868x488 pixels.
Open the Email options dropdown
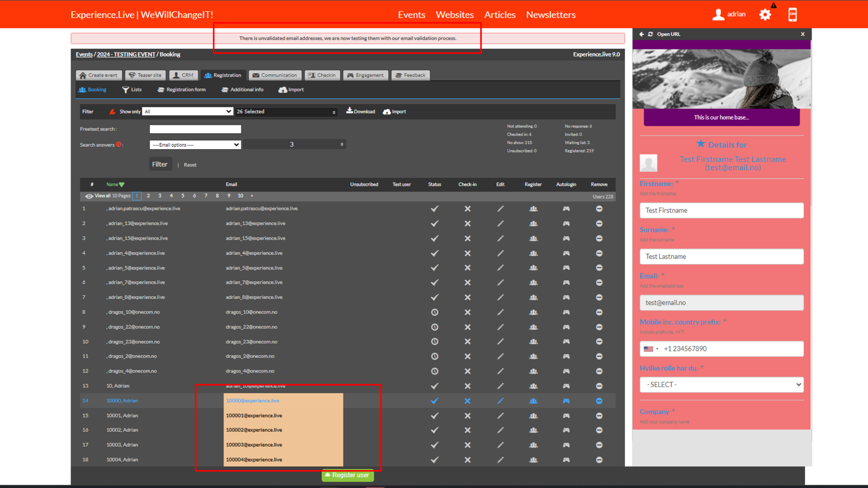pyautogui.click(x=195, y=145)
